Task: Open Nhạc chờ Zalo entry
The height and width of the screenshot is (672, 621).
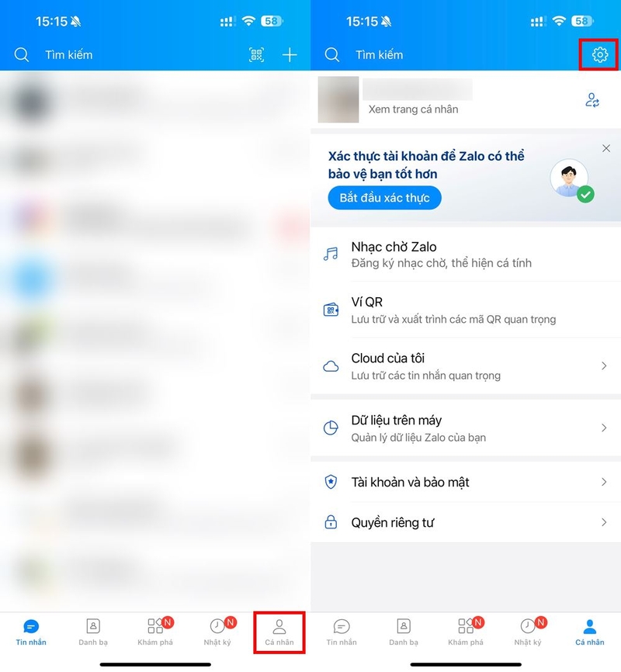Action: [466, 255]
